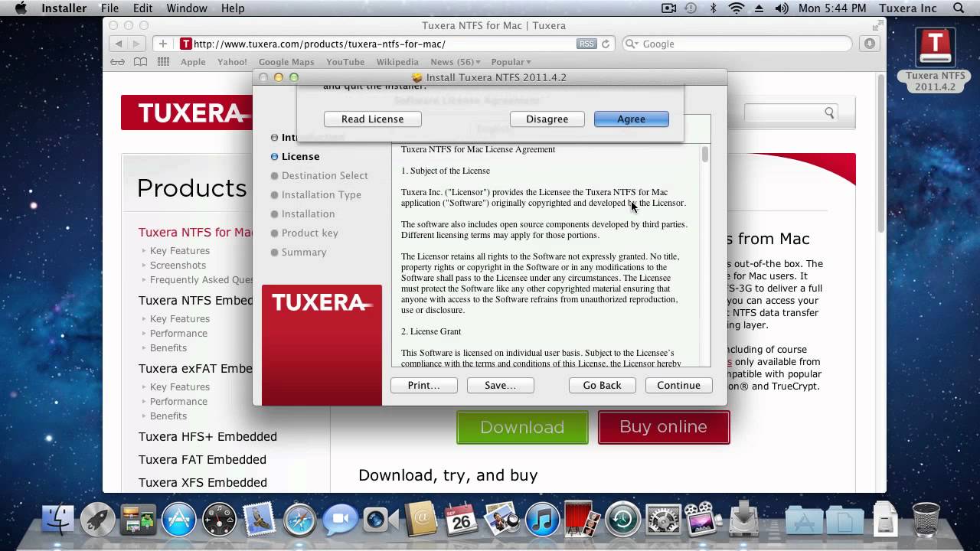This screenshot has width=980, height=551.
Task: Click the Agree button in license sheet
Action: pos(632,119)
